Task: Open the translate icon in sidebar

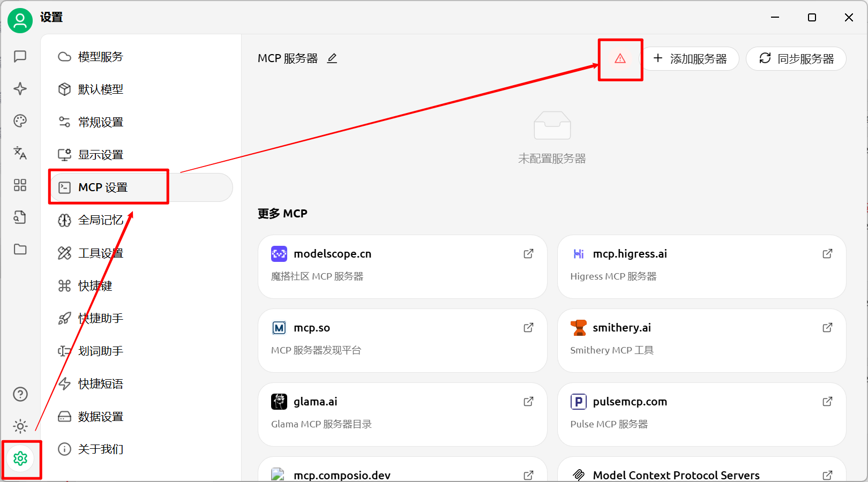Action: click(20, 153)
